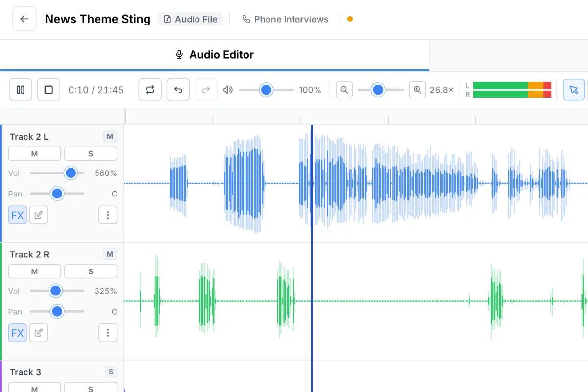
Task: Click the M badge on Track 2 L
Action: (x=110, y=137)
